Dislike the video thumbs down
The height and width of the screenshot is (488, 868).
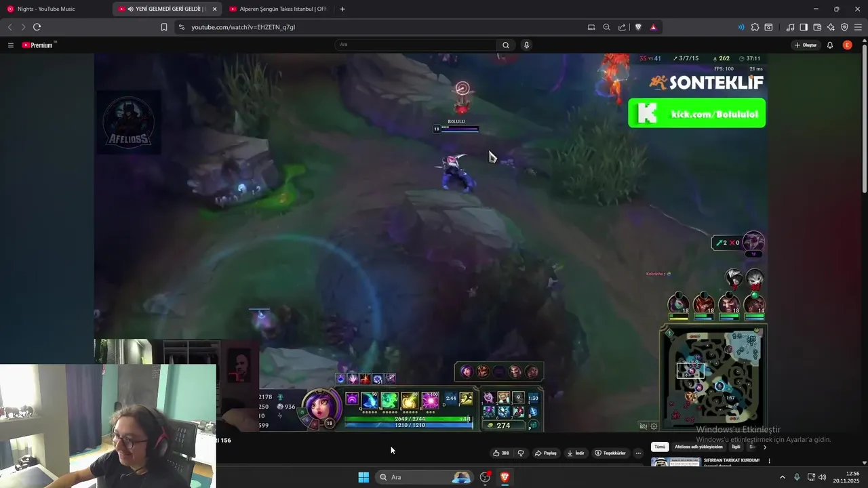click(521, 453)
